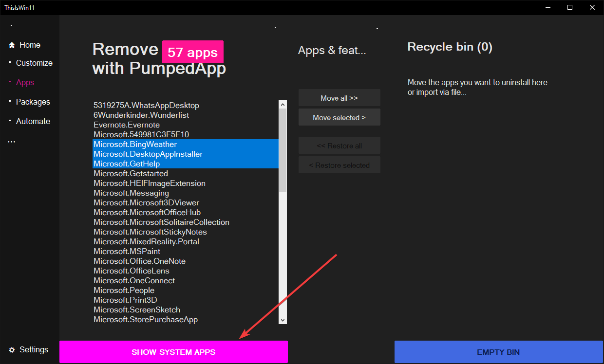Screen dimensions: 604x364
Task: Click the Move selected > button
Action: [340, 117]
